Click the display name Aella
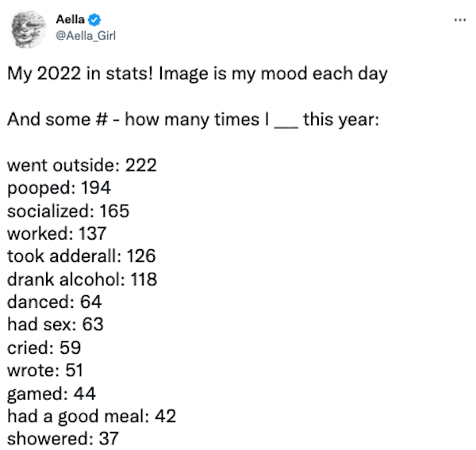Viewport: 476px width, 450px height. pos(70,19)
